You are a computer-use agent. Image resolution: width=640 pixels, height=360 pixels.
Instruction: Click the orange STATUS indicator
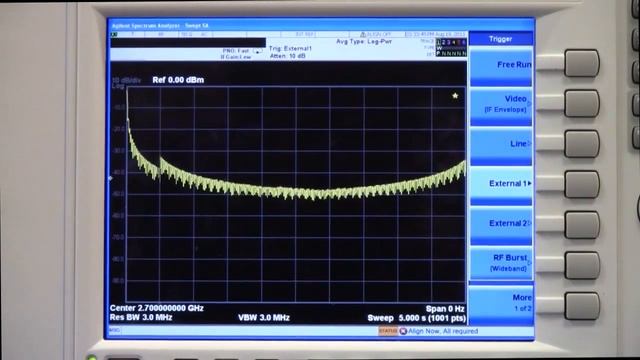point(388,331)
